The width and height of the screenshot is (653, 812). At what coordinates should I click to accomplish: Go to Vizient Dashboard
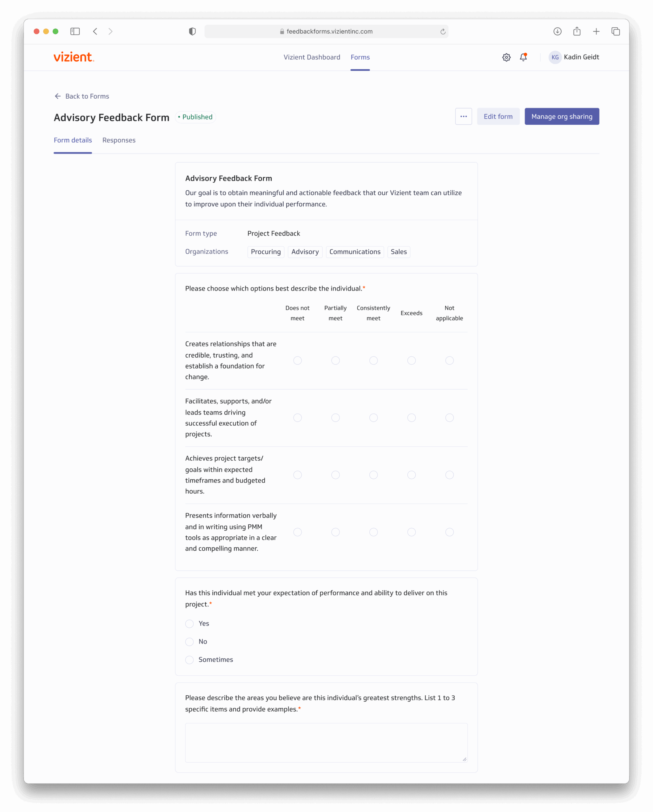coord(312,57)
